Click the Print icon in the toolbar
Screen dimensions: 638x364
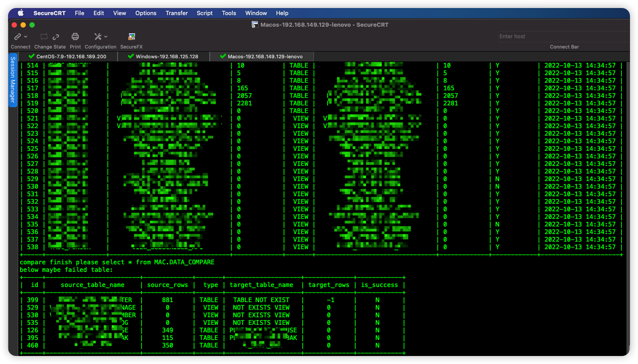pos(75,36)
